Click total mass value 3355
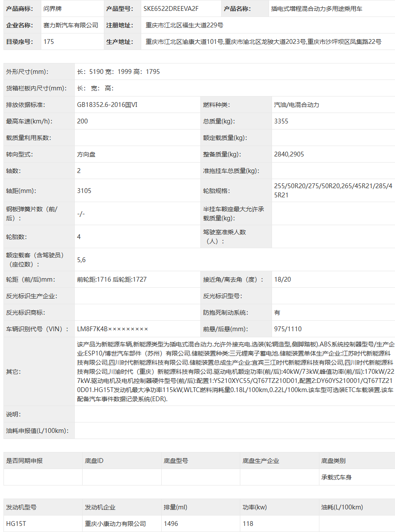Viewport: 395px width, 532px height. click(x=281, y=121)
